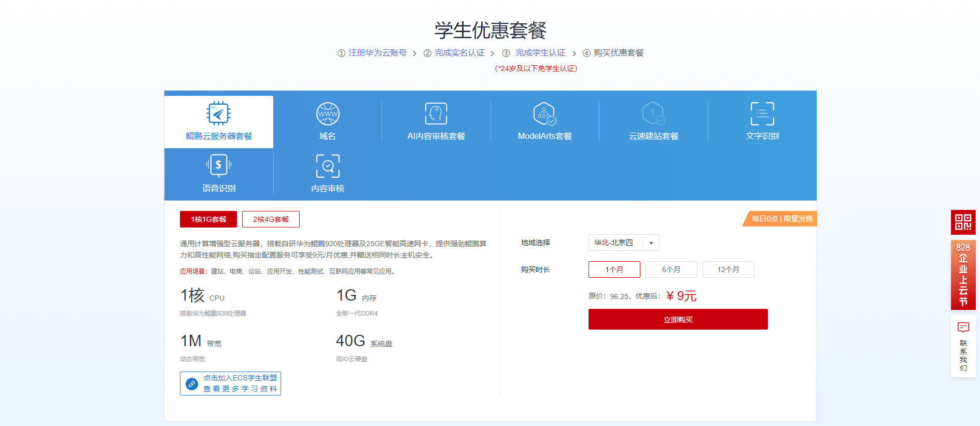Click the ModelArts hexagon icon
Viewport: 980px width, 426px height.
point(544,113)
